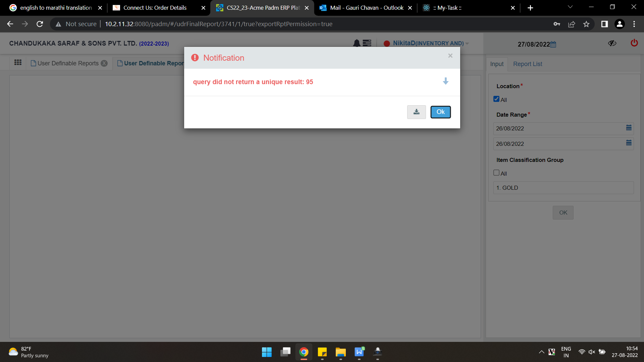
Task: Close the Notification dialog with the X
Action: click(450, 56)
